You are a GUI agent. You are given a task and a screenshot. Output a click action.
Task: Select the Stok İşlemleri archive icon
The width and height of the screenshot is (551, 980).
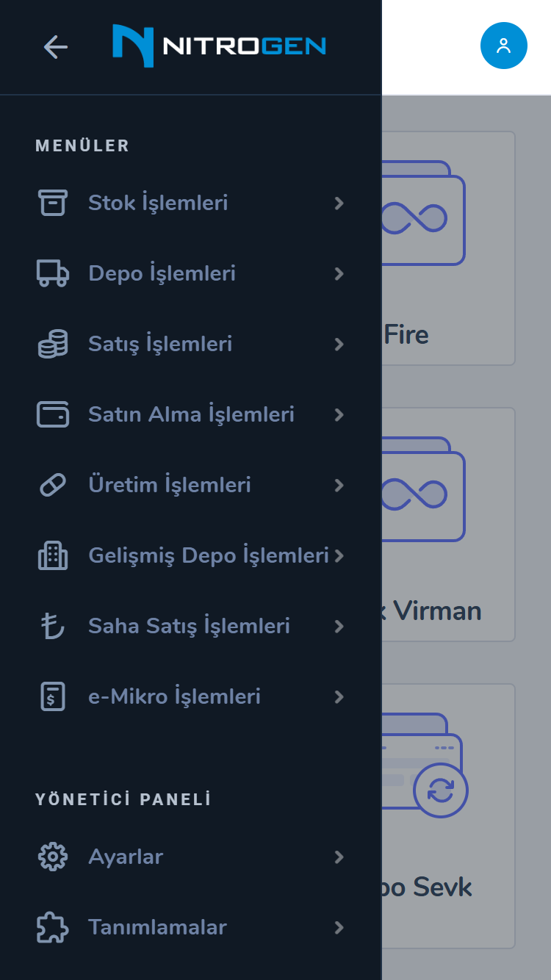pos(52,203)
